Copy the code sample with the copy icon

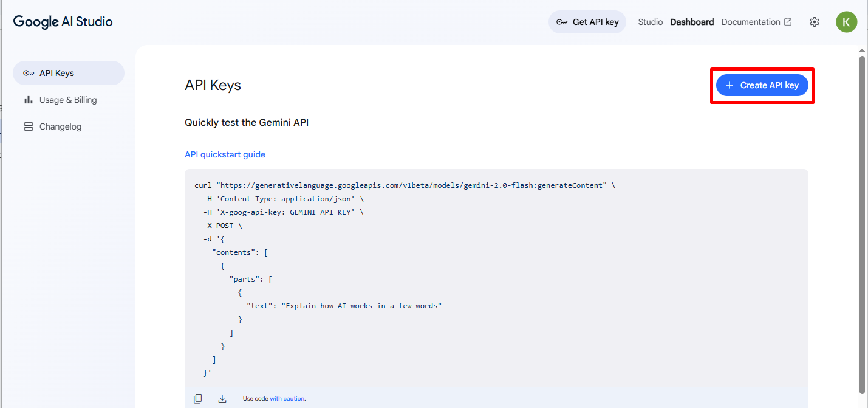[198, 399]
